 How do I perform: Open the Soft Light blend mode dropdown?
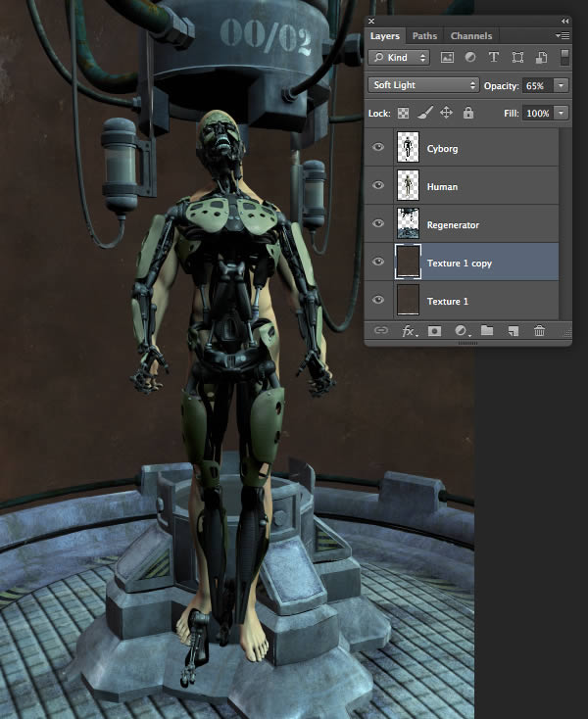(423, 85)
